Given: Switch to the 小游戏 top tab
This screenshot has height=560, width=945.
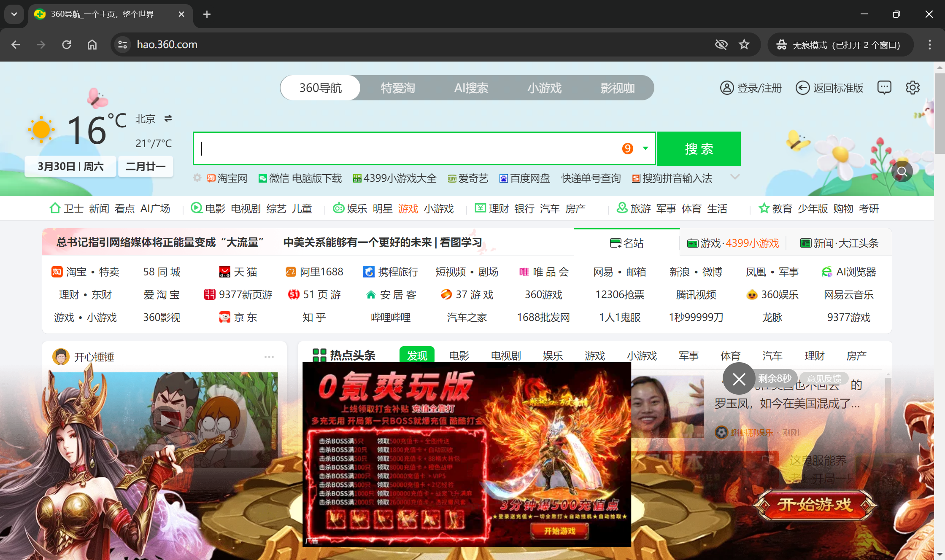Looking at the screenshot, I should pos(545,88).
